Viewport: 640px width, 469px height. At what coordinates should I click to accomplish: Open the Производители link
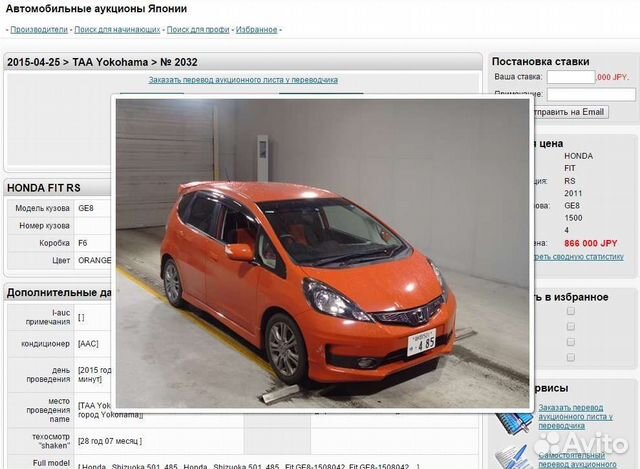point(39,30)
